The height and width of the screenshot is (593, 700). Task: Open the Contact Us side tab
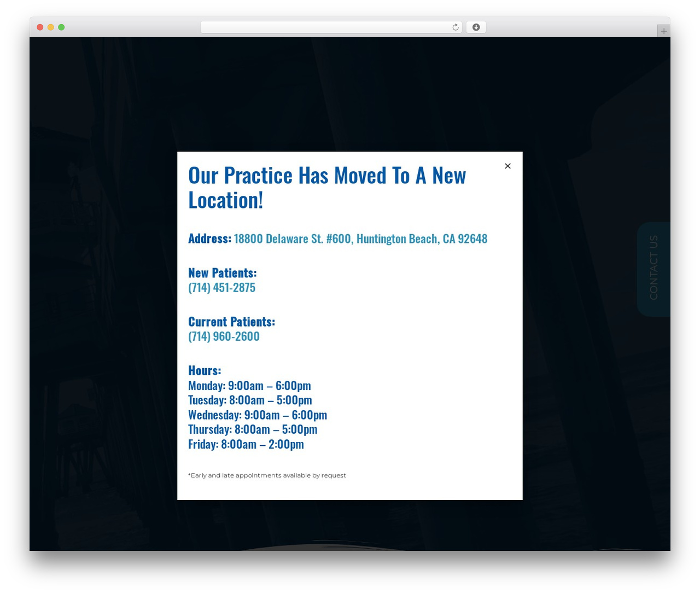[654, 269]
